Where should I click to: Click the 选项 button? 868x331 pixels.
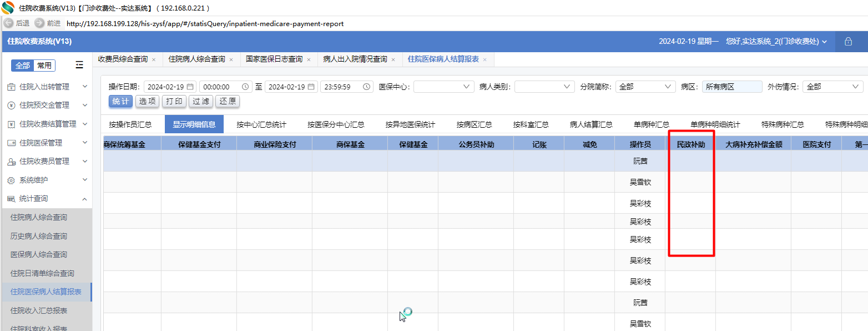click(147, 102)
